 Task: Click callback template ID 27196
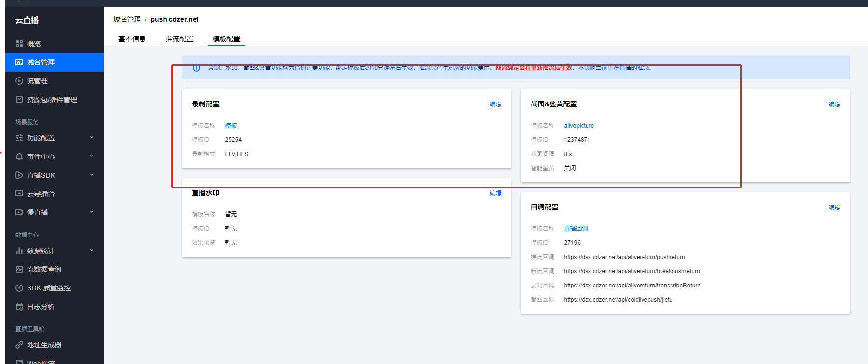click(572, 243)
